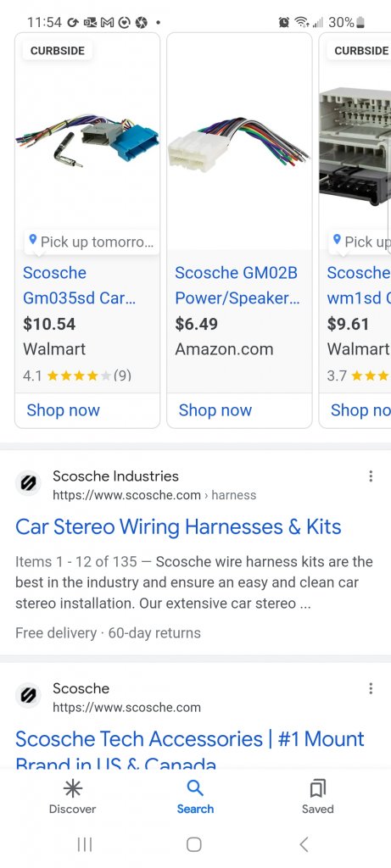Open Android recent apps button
This screenshot has width=391, height=868.
[84, 844]
